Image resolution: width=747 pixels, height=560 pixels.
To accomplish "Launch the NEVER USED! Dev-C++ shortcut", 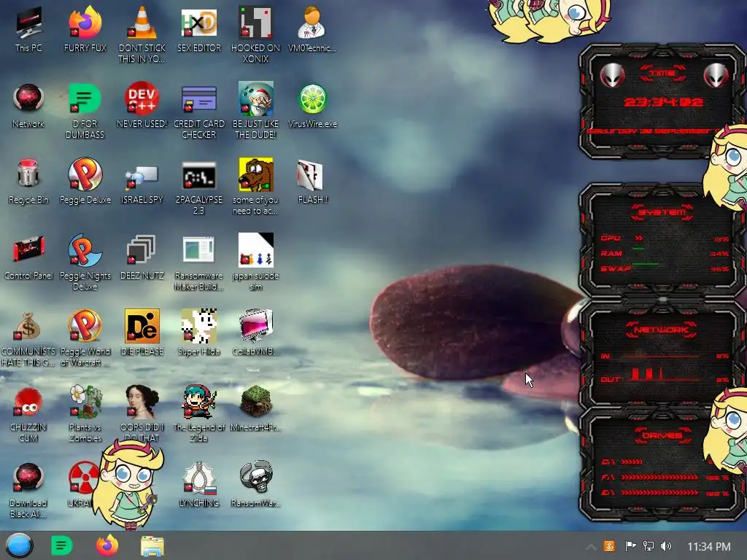I will 142,106.
